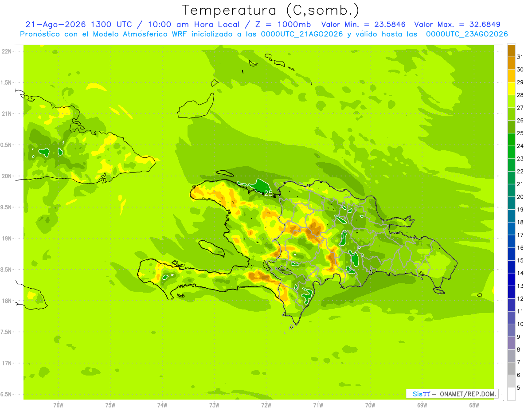This screenshot has width=532, height=411.
Task: Click the legend color band between 27 and 28
Action: [x=511, y=101]
